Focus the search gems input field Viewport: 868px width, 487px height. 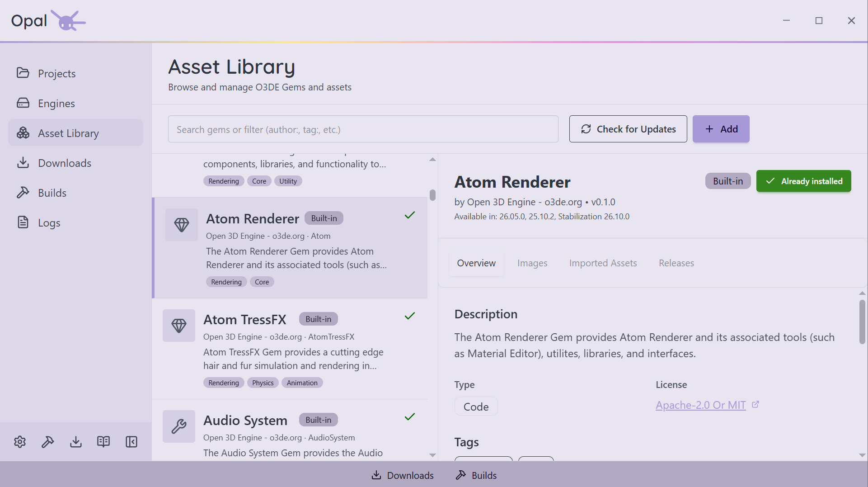click(x=363, y=129)
